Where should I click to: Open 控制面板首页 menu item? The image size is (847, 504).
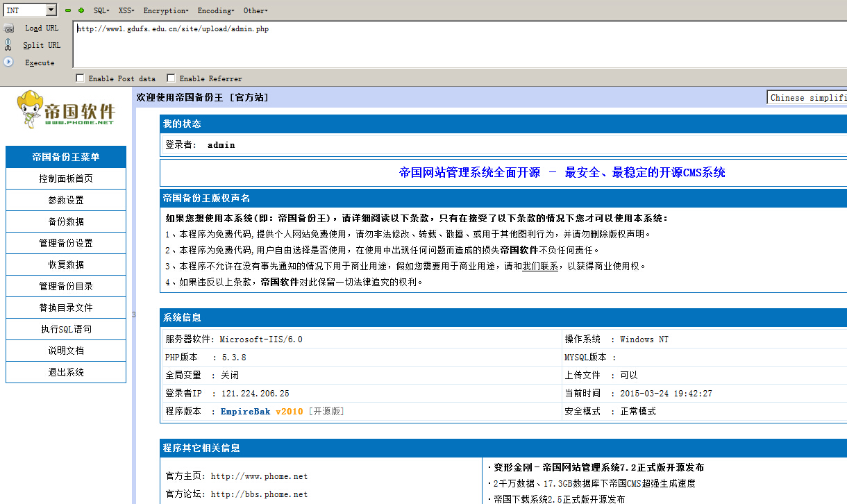click(66, 178)
